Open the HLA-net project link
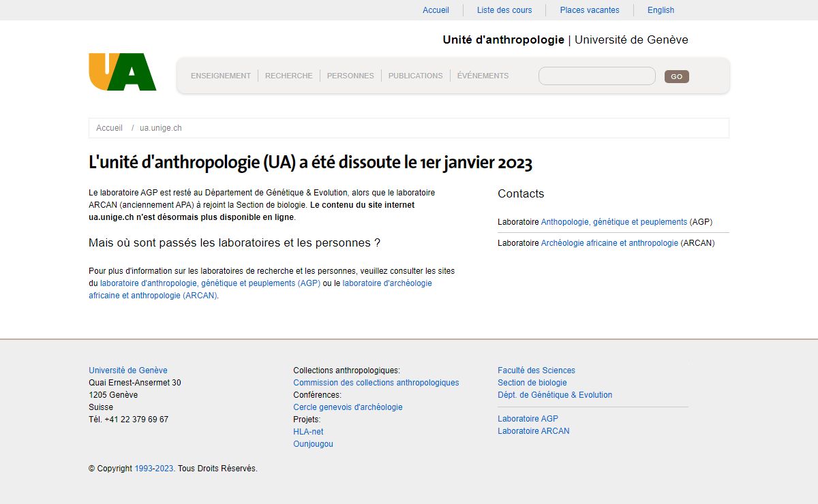 click(x=308, y=432)
